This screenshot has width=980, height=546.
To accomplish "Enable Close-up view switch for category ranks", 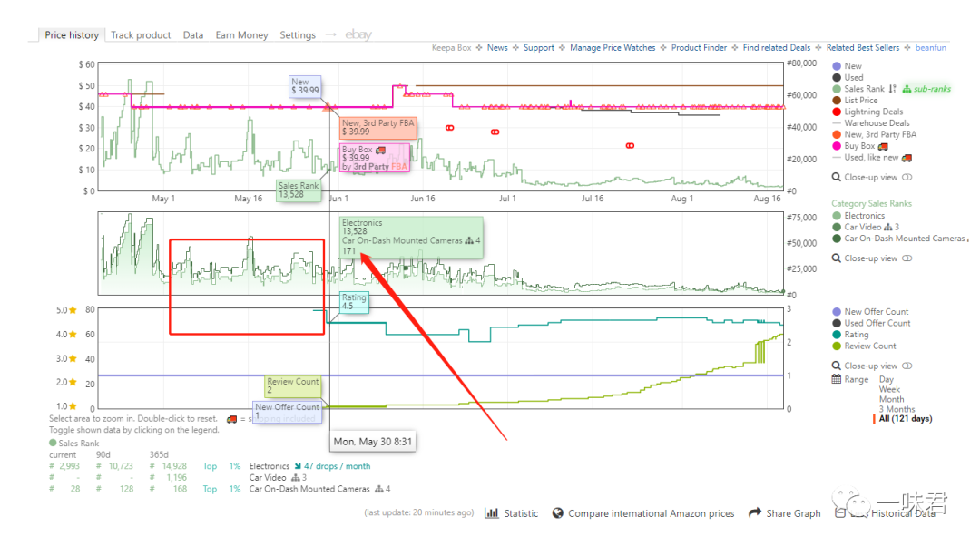I will coord(906,258).
